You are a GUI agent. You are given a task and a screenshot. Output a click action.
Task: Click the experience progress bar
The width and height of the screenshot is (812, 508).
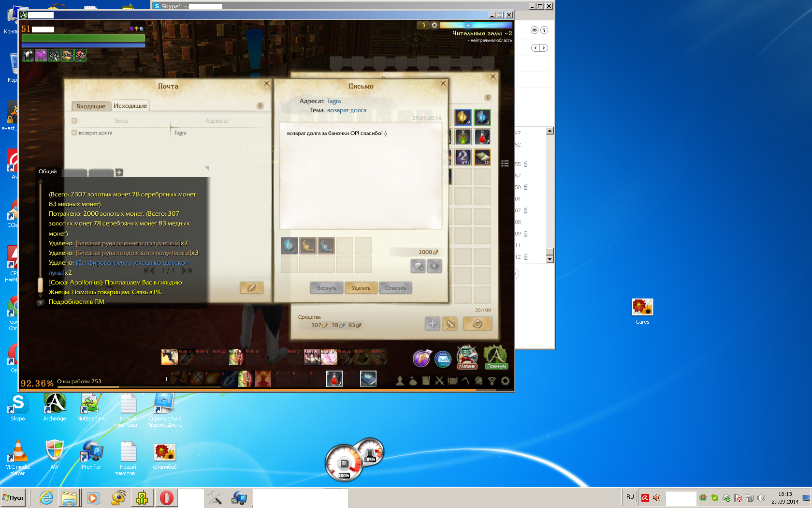coord(266,389)
